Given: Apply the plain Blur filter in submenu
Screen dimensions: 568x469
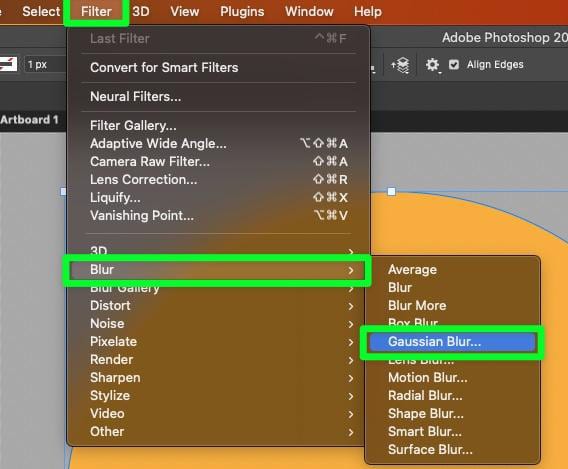Looking at the screenshot, I should click(x=452, y=288).
